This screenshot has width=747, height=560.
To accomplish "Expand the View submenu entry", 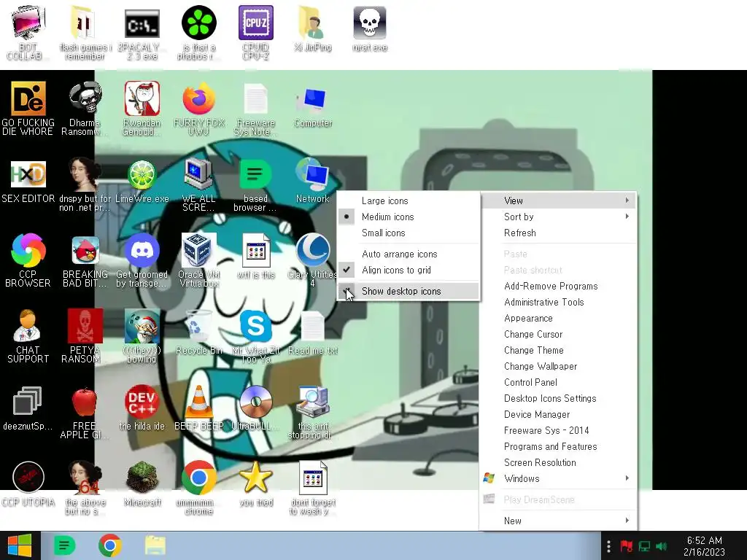I will (558, 201).
